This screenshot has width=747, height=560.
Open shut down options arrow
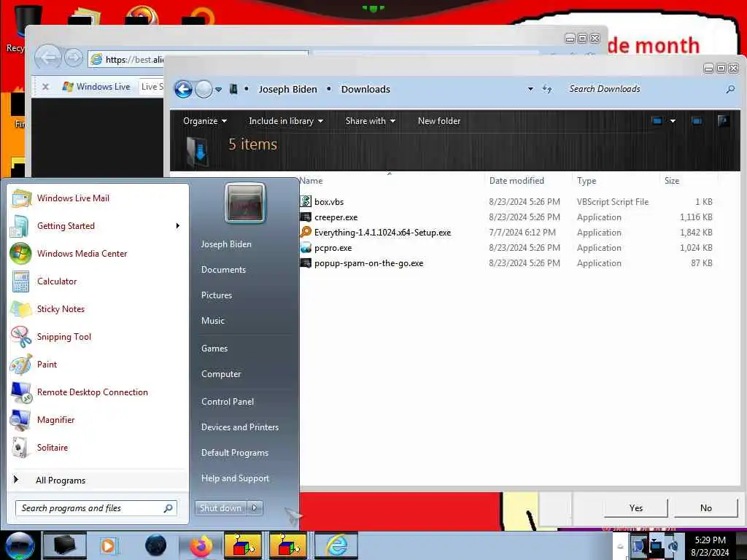click(255, 508)
